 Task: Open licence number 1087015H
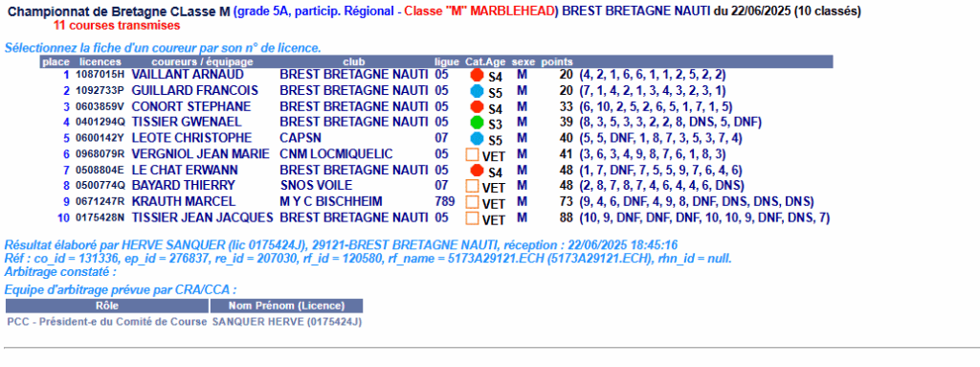100,75
